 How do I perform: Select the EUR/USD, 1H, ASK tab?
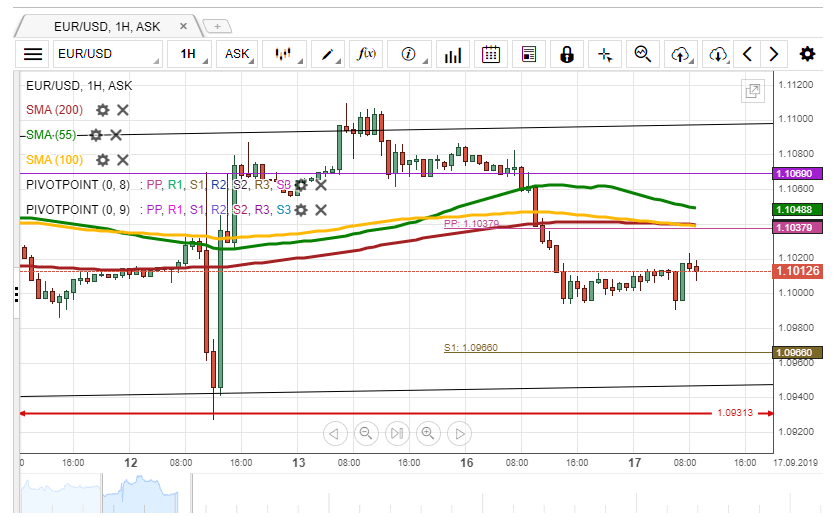coord(107,27)
